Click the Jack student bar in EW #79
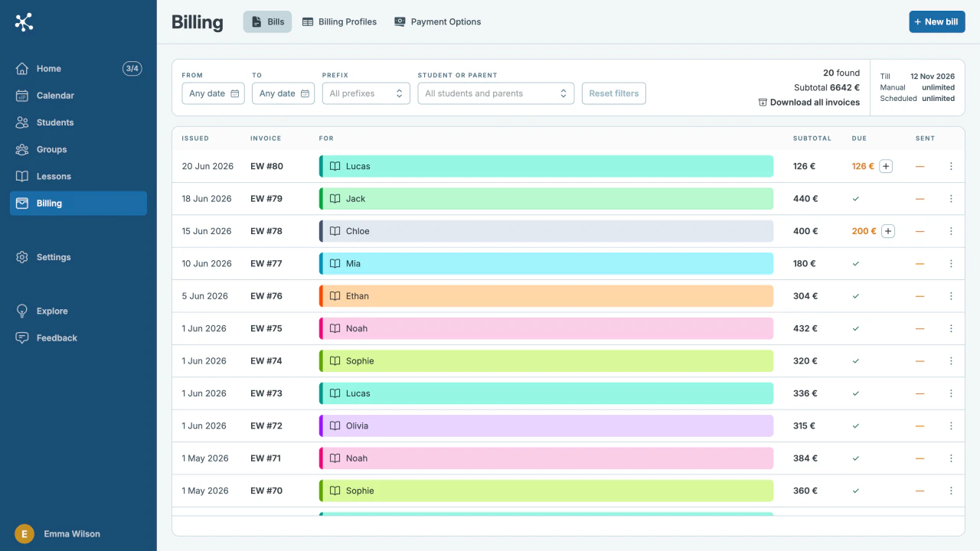This screenshot has width=980, height=551. click(546, 199)
